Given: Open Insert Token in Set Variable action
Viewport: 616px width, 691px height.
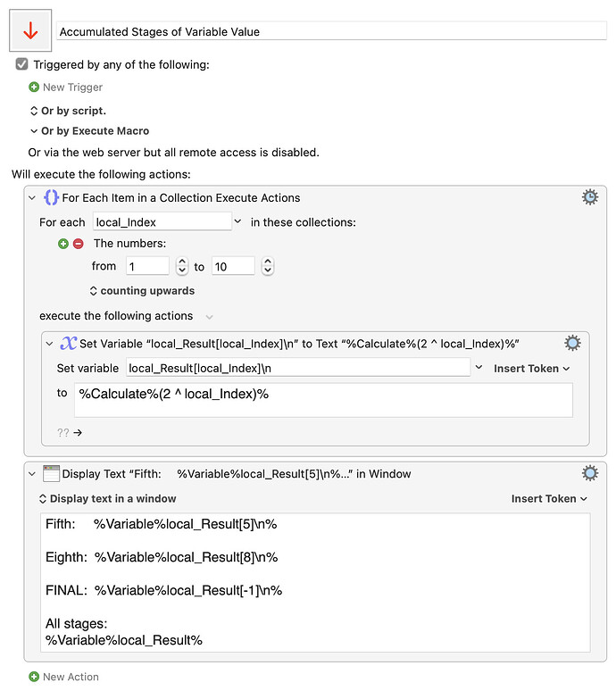Looking at the screenshot, I should [x=532, y=369].
